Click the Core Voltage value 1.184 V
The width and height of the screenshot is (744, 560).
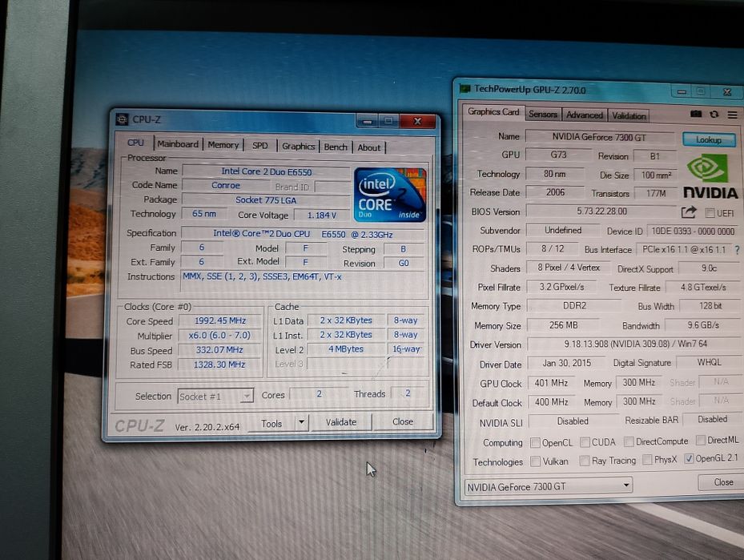[322, 215]
